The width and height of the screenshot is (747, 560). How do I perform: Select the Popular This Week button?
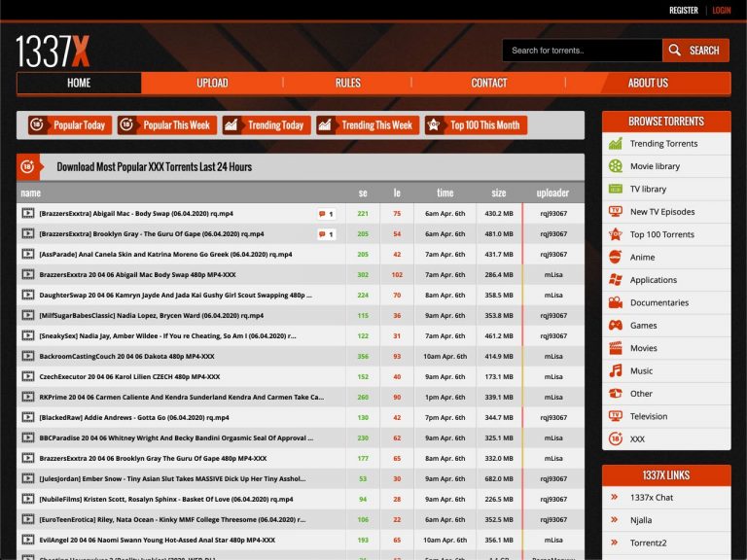click(167, 125)
